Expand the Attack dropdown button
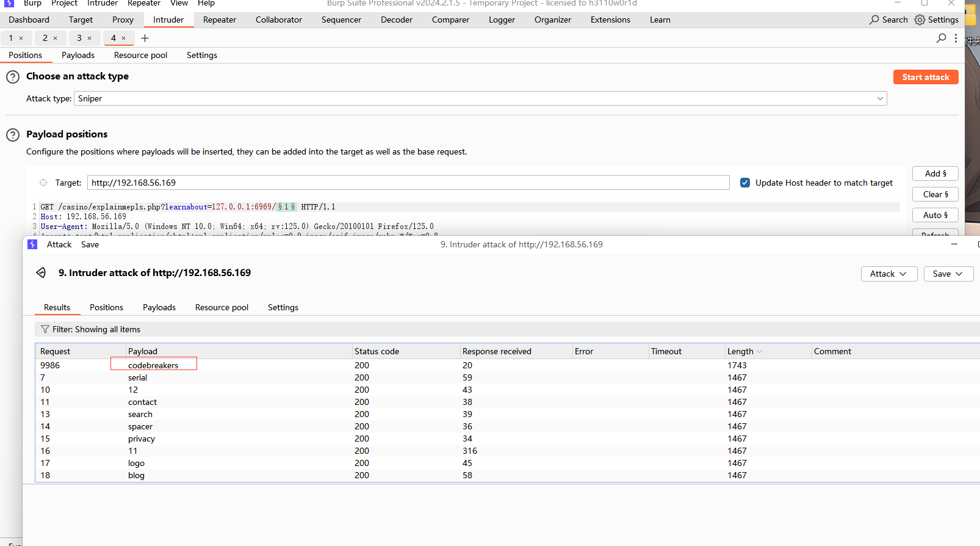Screen dimensions: 980x546 click(889, 274)
